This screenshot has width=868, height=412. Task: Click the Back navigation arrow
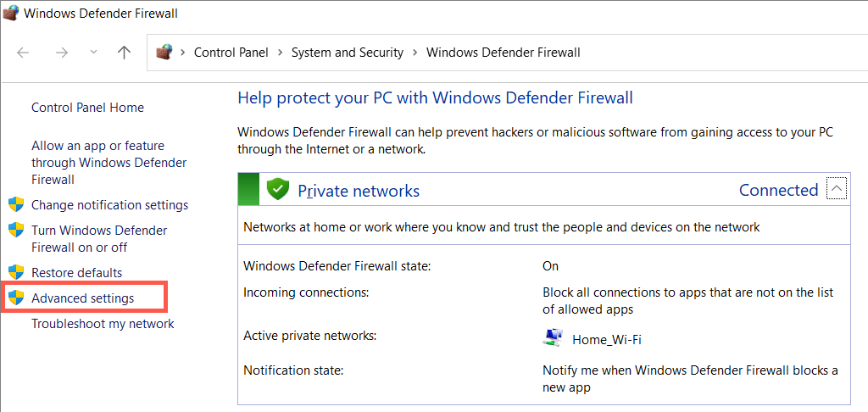click(x=23, y=53)
